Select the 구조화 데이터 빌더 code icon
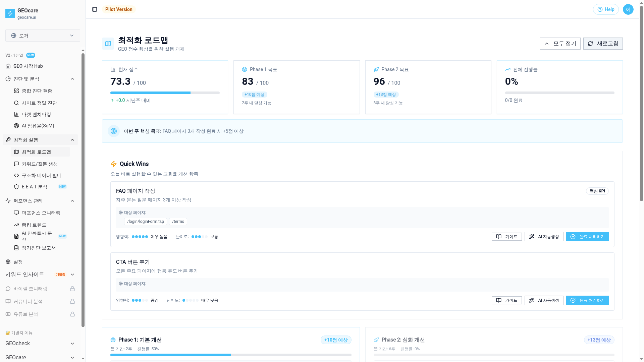Image resolution: width=644 pixels, height=362 pixels. coord(16,175)
